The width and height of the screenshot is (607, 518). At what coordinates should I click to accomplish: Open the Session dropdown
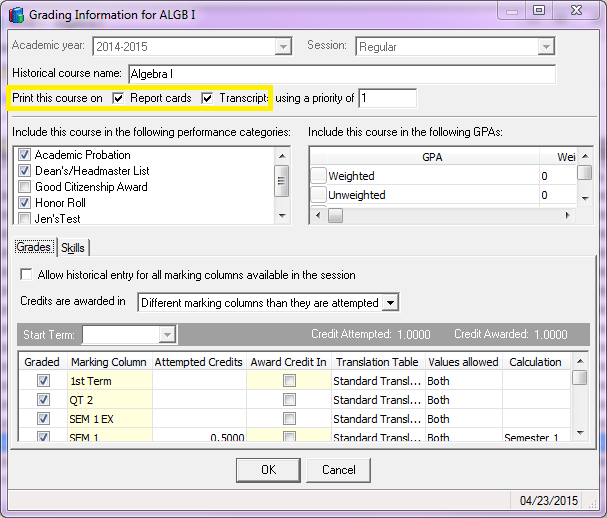pos(546,47)
